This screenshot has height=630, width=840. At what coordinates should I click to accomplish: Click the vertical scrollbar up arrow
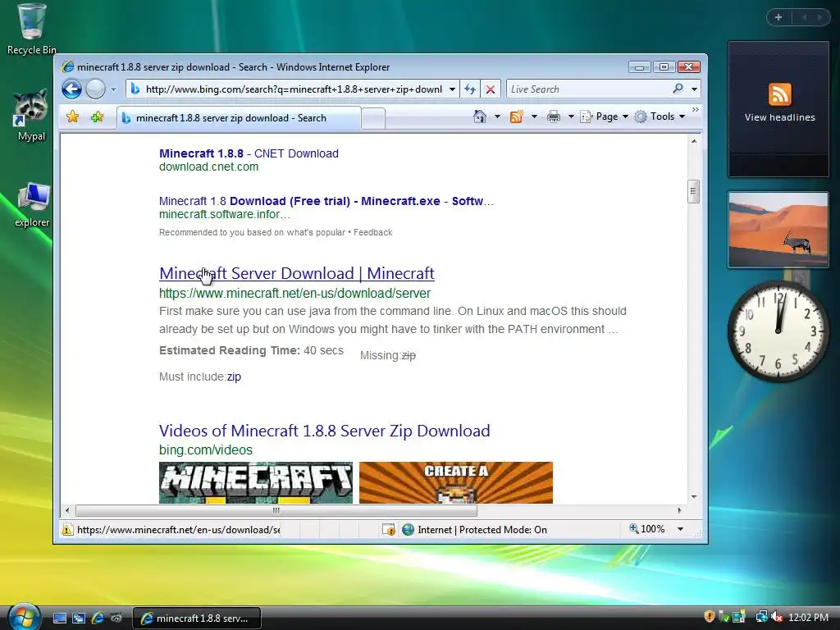pos(694,141)
